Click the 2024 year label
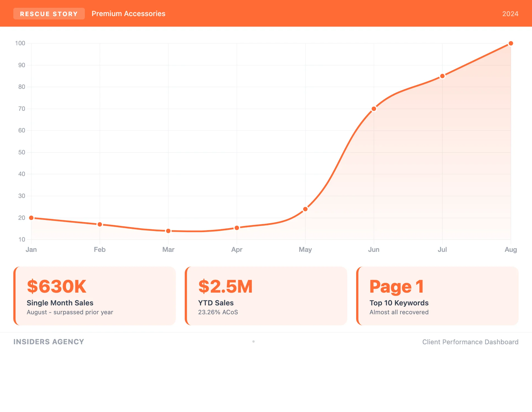Image resolution: width=532 pixels, height=412 pixels. coord(510,14)
